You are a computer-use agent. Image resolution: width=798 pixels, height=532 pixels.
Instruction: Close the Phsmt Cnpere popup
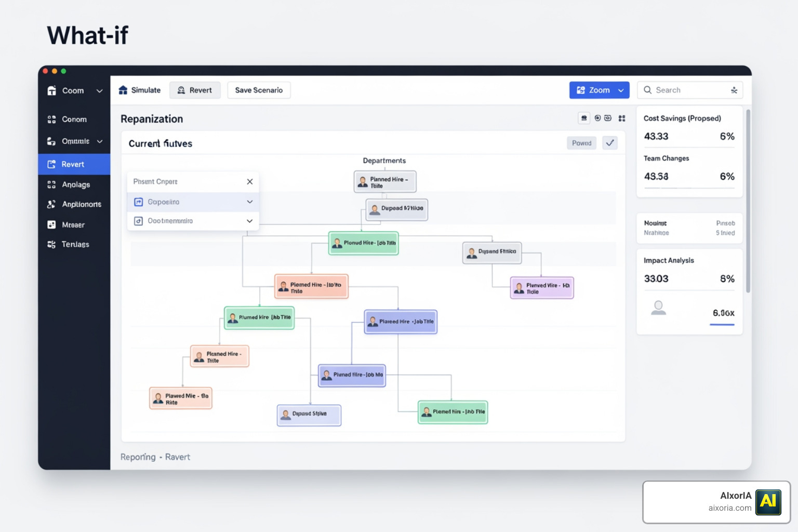[250, 181]
